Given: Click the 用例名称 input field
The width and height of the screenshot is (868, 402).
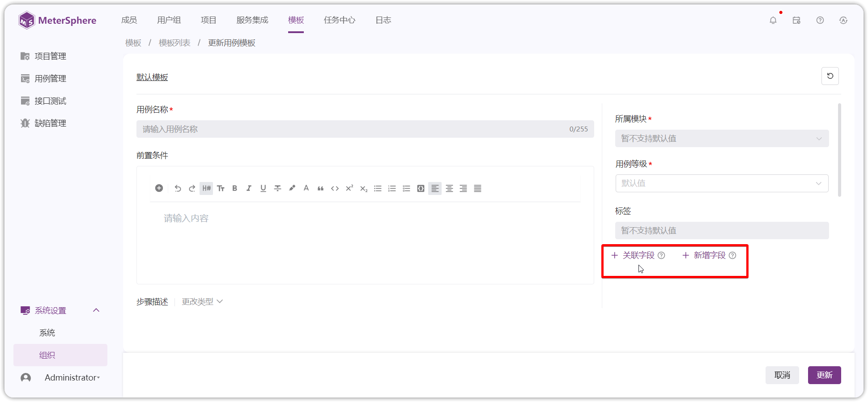Looking at the screenshot, I should pos(365,129).
